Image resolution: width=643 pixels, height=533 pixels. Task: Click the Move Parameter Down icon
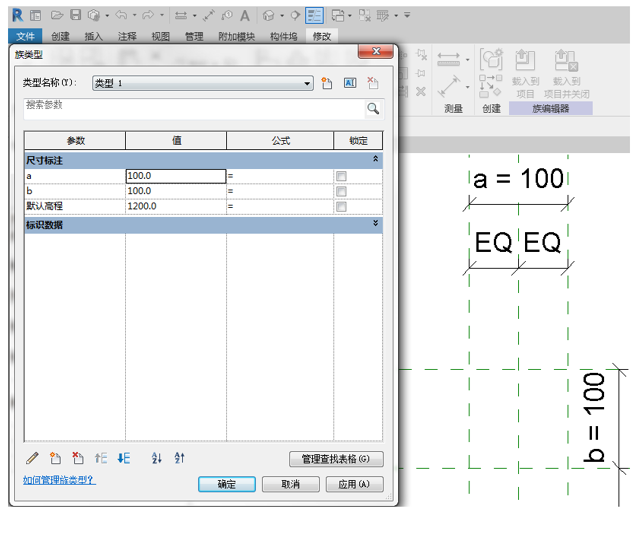tap(124, 458)
